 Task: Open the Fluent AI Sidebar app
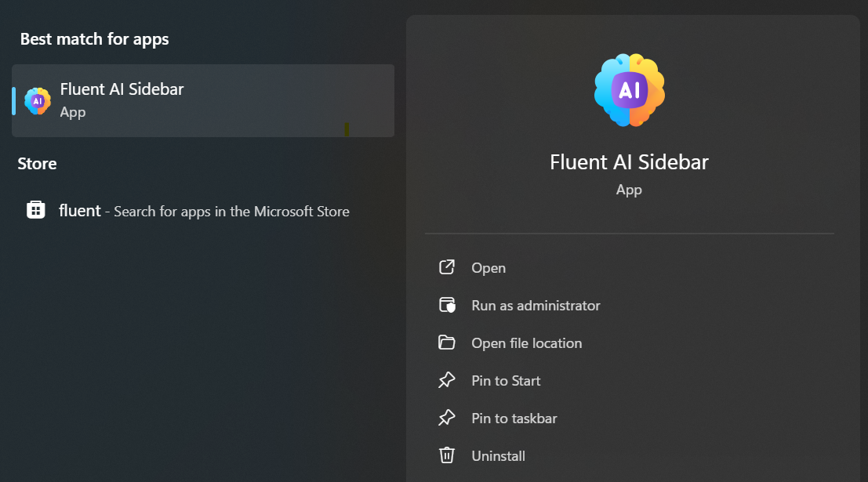coord(488,267)
